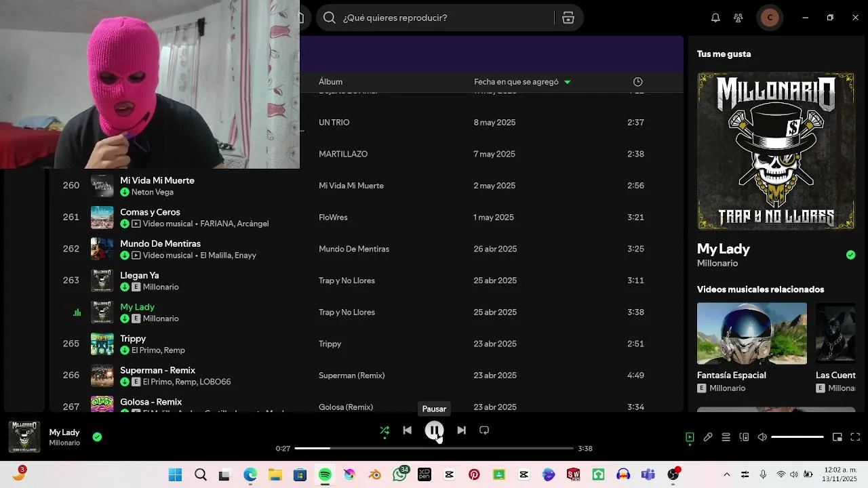Screen dimensions: 868x488
Task: Open connect to a device
Action: [744, 437]
